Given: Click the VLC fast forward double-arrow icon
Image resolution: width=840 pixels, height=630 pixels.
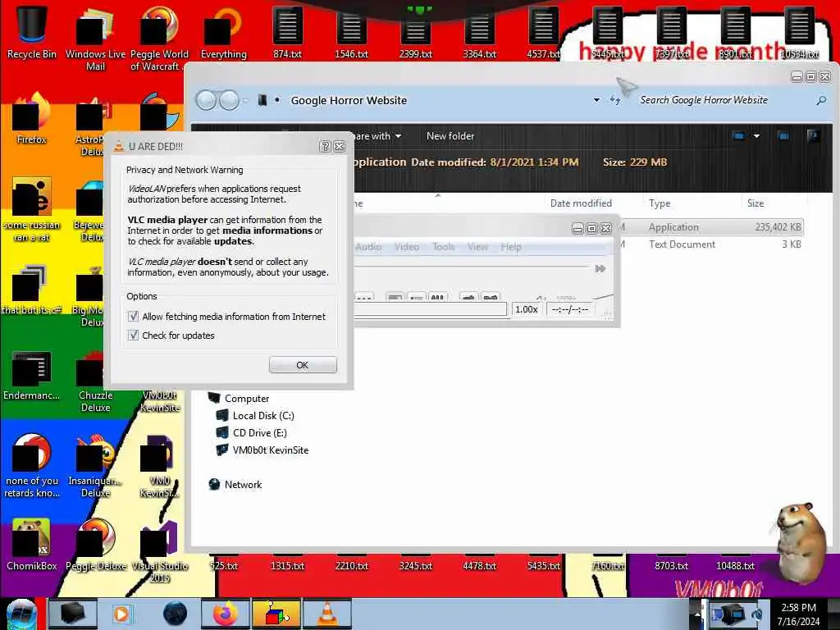Looking at the screenshot, I should tap(600, 268).
